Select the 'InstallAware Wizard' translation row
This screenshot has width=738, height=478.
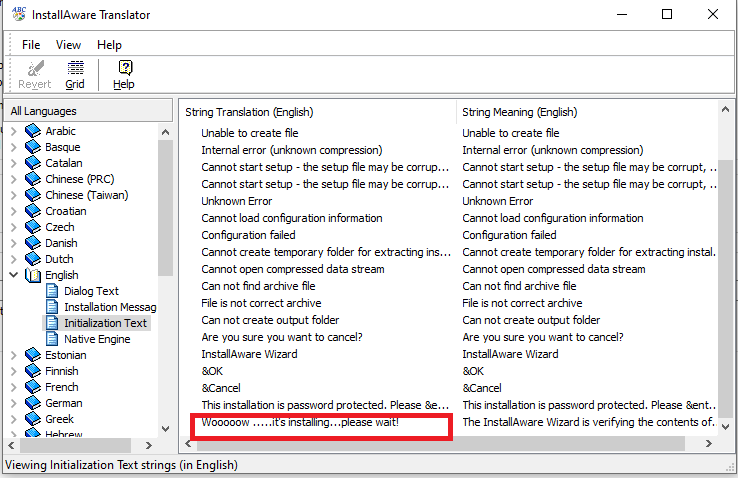pos(249,354)
